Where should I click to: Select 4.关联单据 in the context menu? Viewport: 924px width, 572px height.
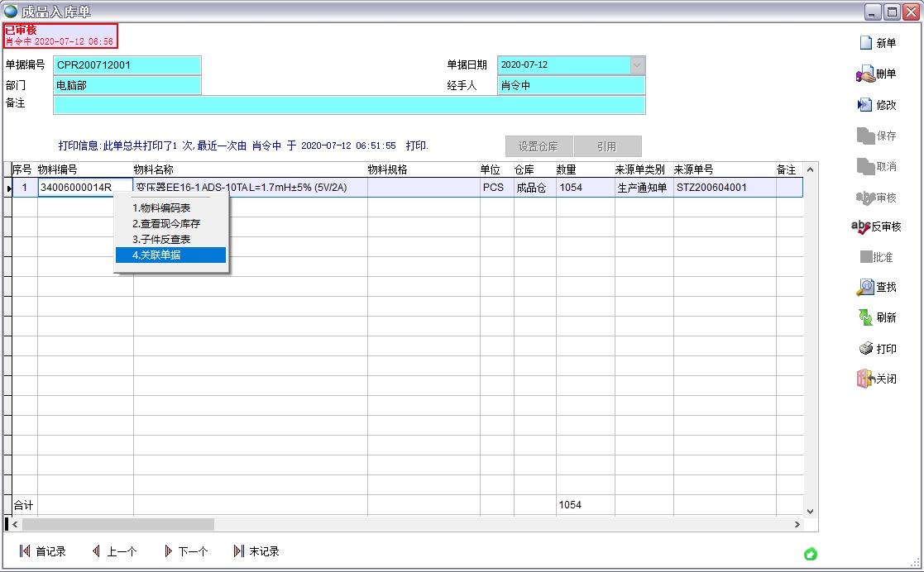click(x=170, y=255)
